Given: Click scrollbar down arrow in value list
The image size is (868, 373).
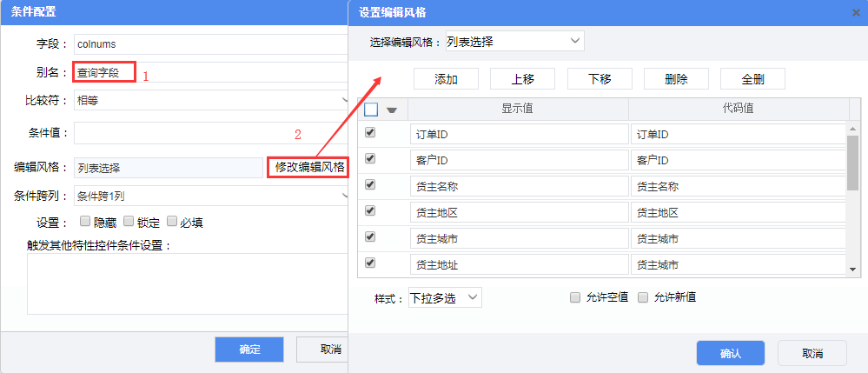Looking at the screenshot, I should click(x=852, y=270).
